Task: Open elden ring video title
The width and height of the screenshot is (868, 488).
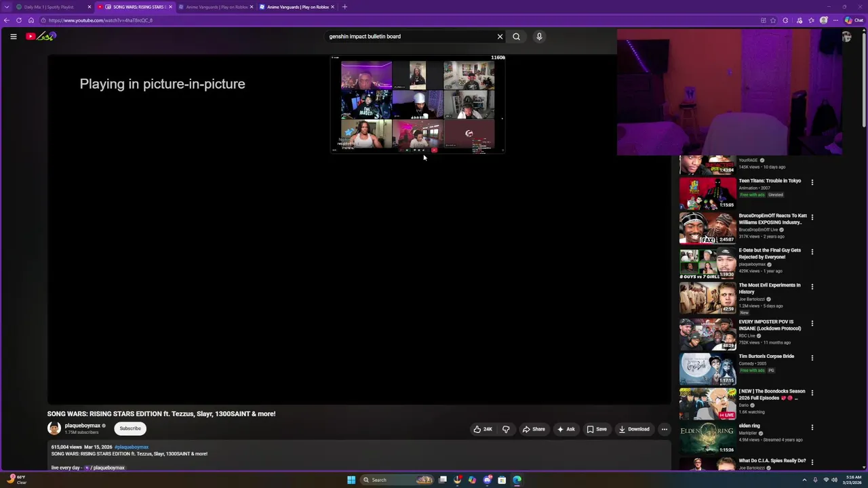Action: pyautogui.click(x=749, y=426)
